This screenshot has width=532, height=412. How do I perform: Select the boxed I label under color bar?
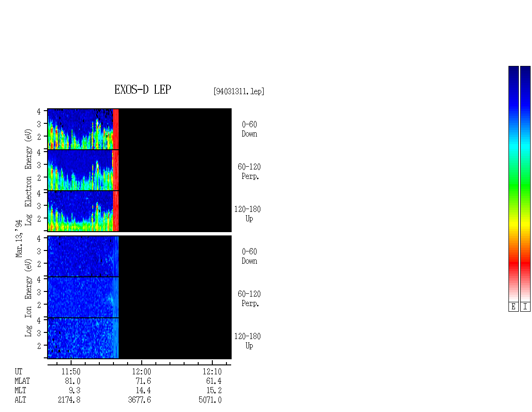(525, 307)
